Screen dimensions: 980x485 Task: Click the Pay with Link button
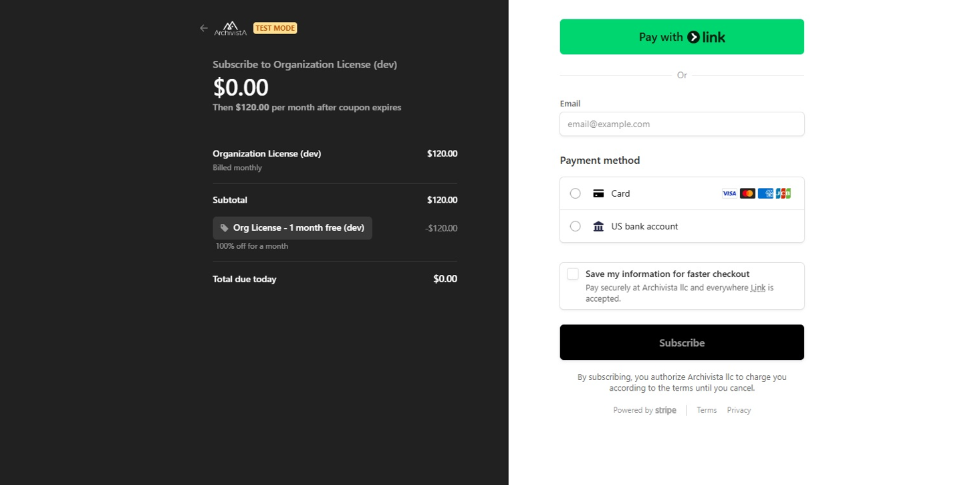tap(682, 37)
